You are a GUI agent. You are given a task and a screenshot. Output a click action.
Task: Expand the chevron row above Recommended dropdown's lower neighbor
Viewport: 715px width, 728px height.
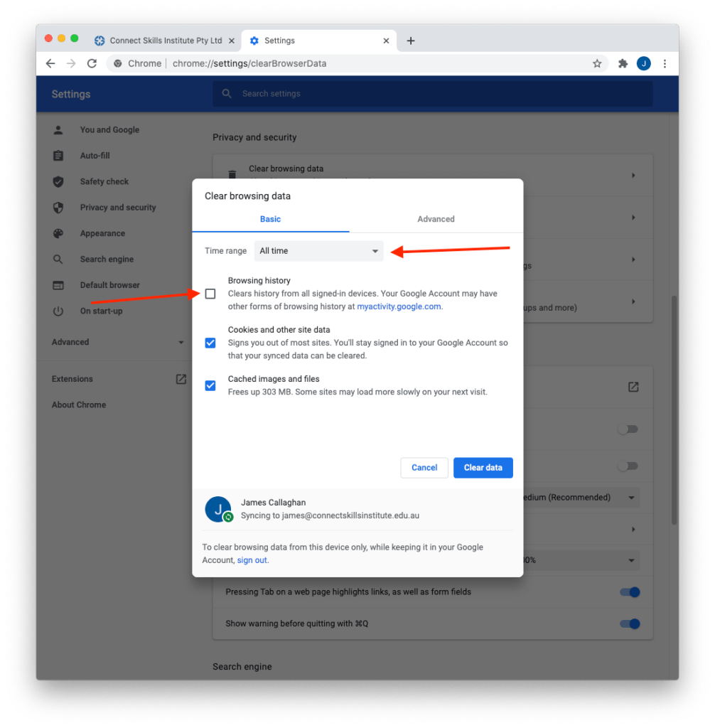tap(633, 529)
